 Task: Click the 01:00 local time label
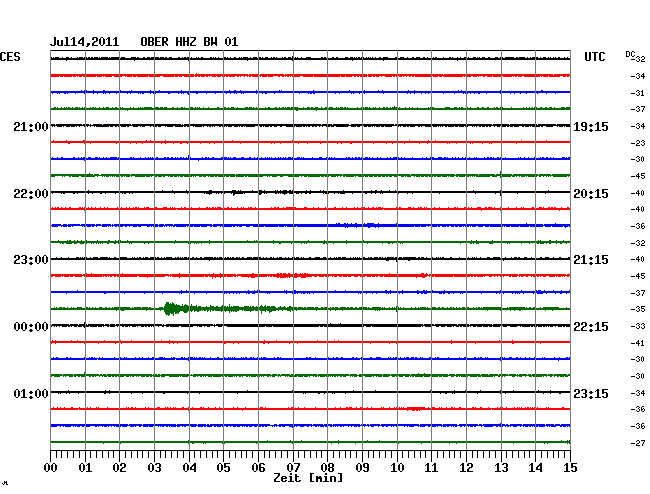[x=31, y=393]
